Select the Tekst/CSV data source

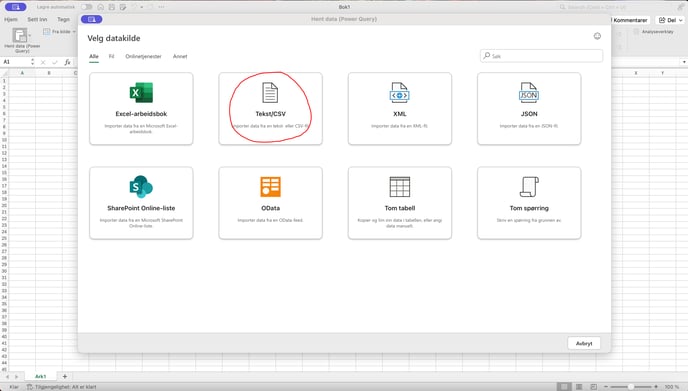point(270,108)
